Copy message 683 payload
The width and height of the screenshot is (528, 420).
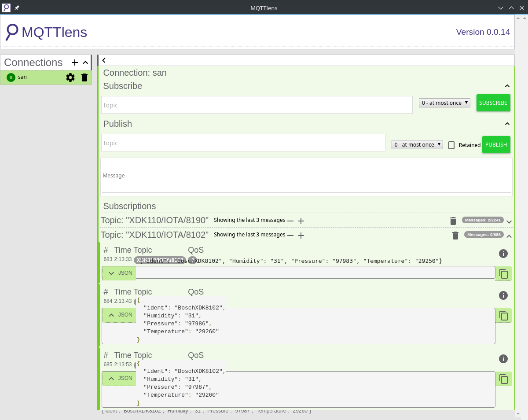pos(504,274)
